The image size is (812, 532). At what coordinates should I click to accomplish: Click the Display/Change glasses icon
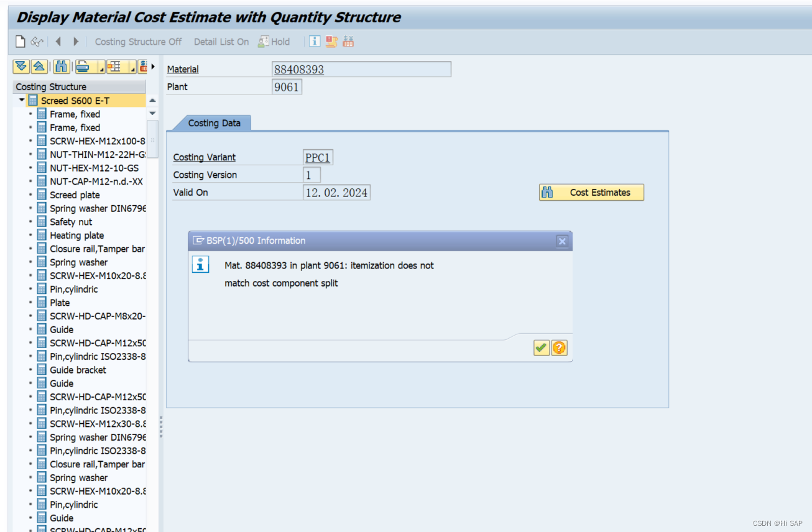(x=36, y=42)
